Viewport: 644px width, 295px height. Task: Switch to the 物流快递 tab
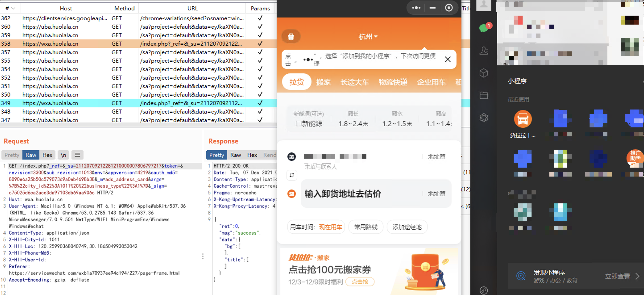pos(393,82)
